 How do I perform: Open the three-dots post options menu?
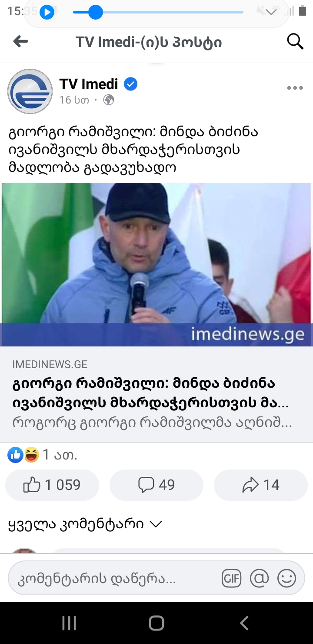(x=295, y=88)
